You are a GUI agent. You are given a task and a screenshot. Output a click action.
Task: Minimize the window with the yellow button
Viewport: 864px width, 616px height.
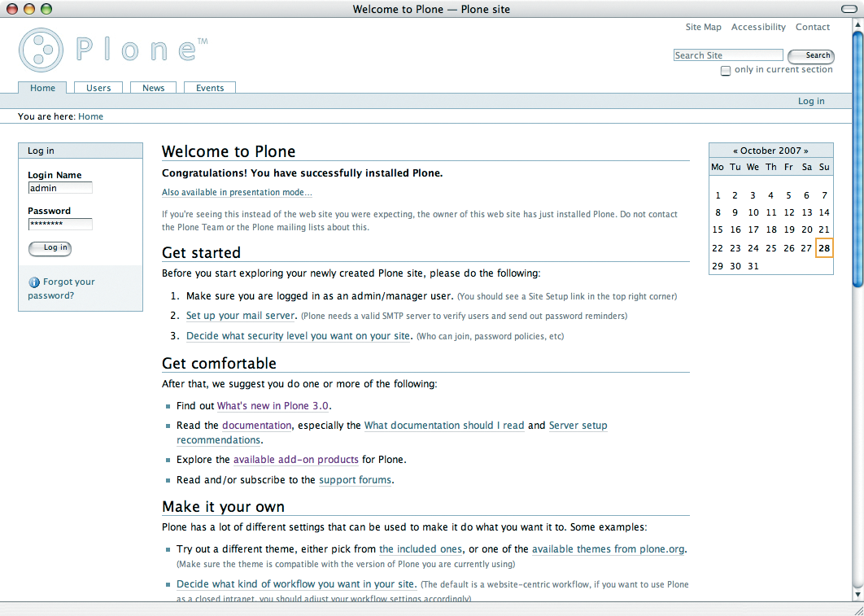pos(29,9)
